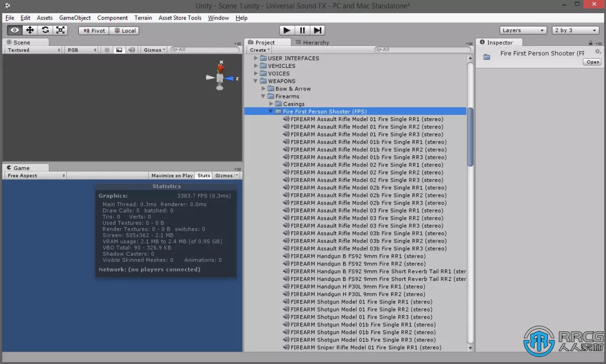The width and height of the screenshot is (606, 364).
Task: Switch to the Scene tab
Action: 26,42
